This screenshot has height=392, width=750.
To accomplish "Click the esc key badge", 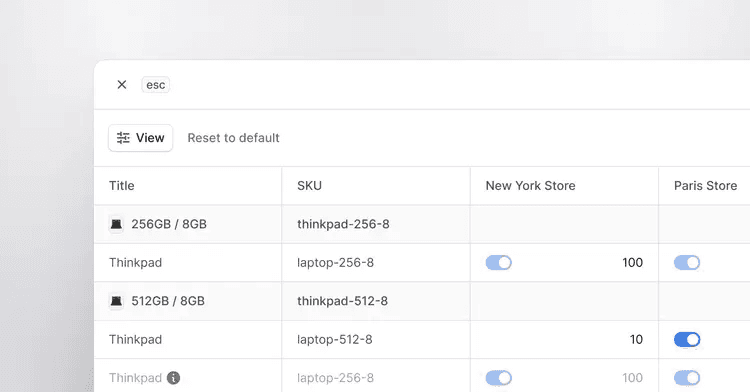I will (155, 85).
